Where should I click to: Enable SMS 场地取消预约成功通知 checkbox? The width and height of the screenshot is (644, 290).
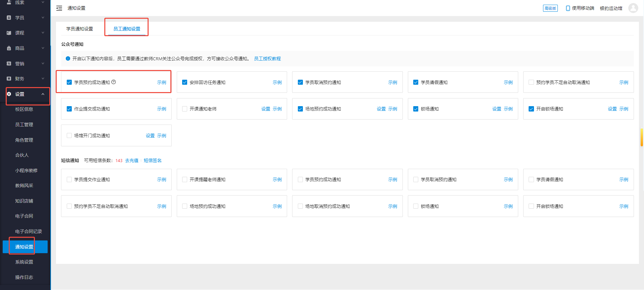(x=300, y=206)
